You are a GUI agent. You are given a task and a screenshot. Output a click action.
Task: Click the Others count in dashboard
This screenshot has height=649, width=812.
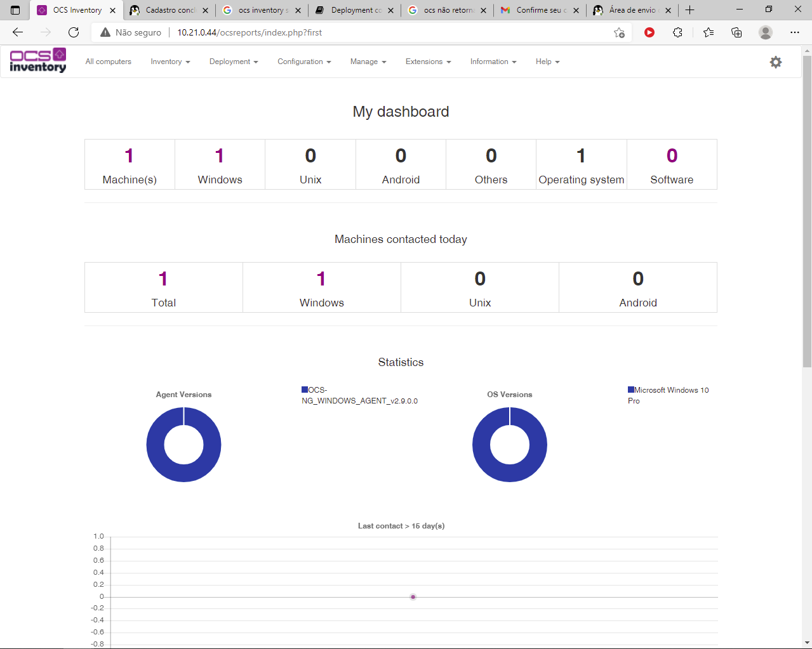coord(491,156)
